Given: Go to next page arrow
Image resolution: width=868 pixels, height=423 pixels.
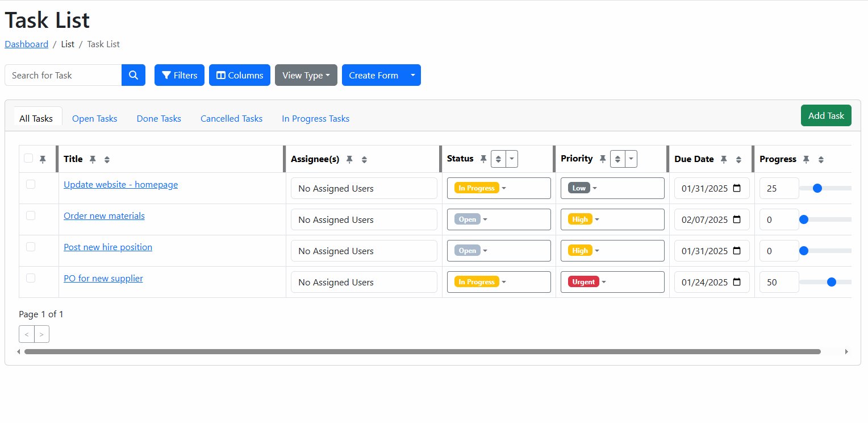Looking at the screenshot, I should pyautogui.click(x=41, y=334).
